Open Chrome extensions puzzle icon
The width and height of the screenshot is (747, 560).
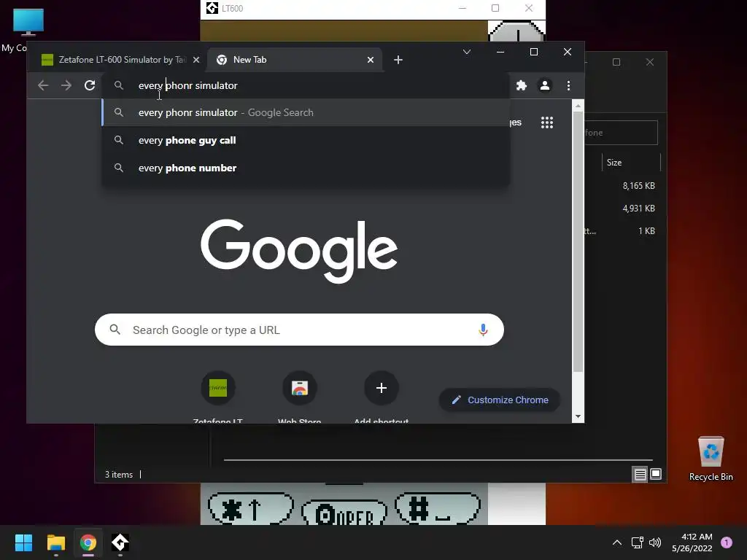click(521, 85)
